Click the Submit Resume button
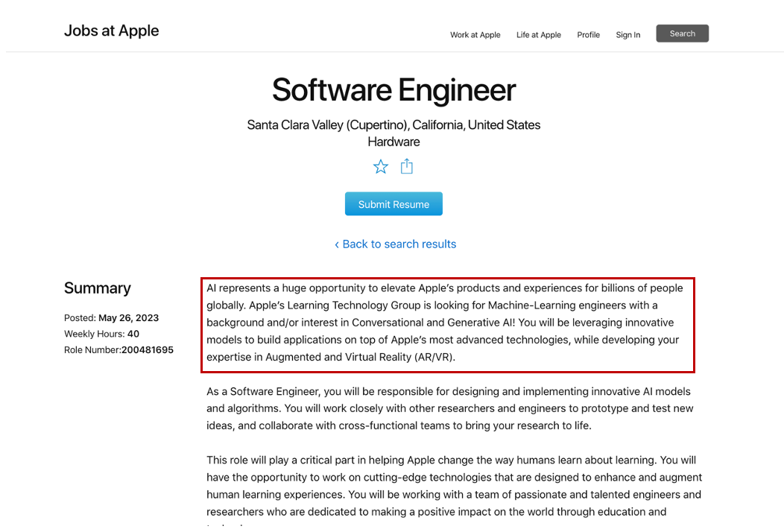The width and height of the screenshot is (784, 532). pos(393,204)
